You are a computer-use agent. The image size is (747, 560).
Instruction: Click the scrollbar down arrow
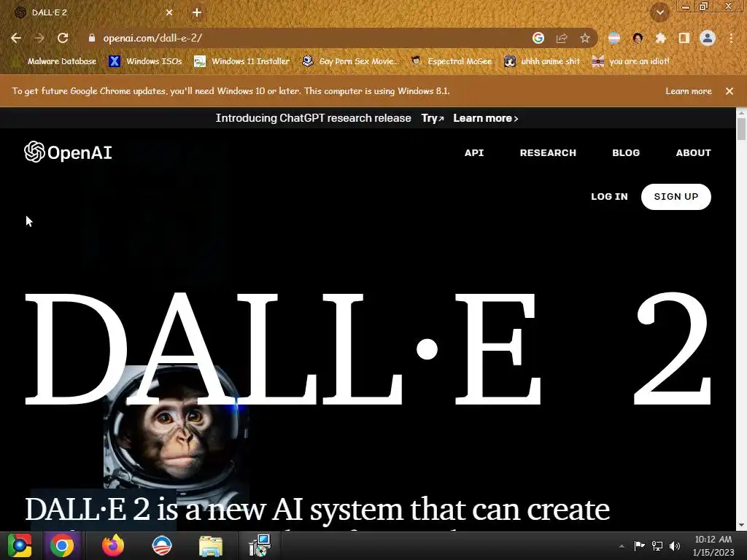coord(741,525)
